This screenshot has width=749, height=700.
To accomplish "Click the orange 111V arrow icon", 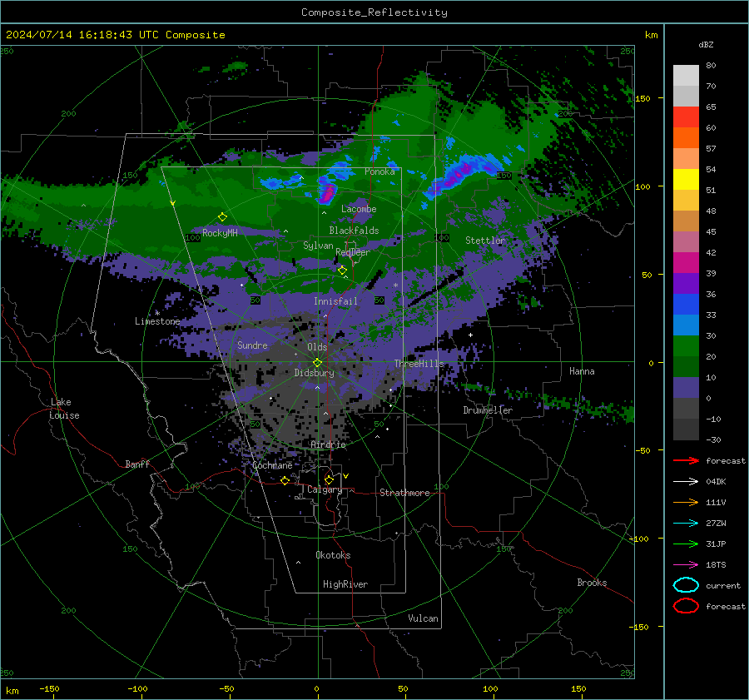I will pyautogui.click(x=686, y=502).
